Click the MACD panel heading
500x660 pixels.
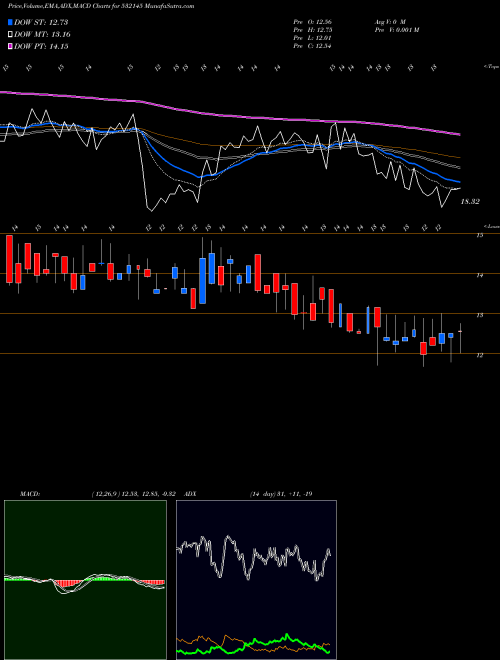click(30, 494)
